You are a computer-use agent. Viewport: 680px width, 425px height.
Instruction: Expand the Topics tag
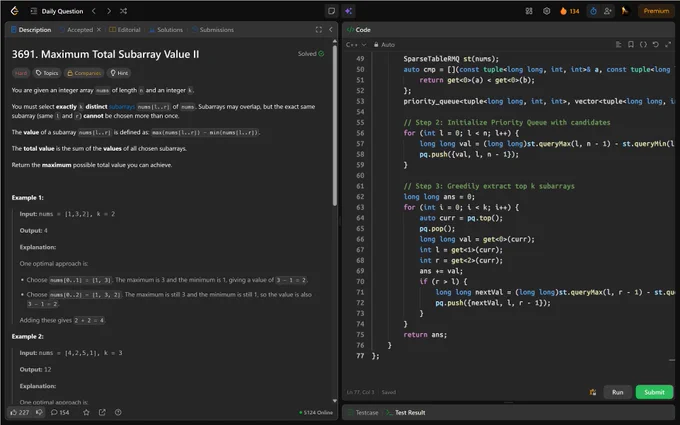click(x=47, y=73)
